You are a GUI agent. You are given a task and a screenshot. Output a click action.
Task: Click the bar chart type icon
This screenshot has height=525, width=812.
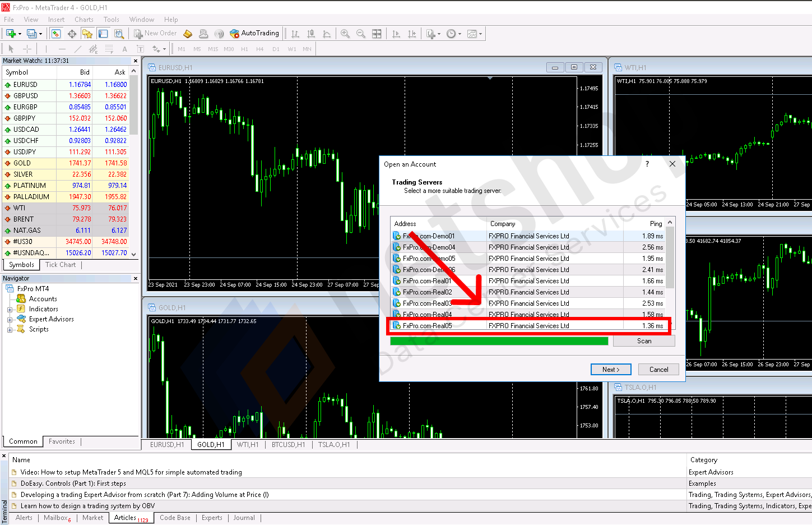[x=295, y=34]
